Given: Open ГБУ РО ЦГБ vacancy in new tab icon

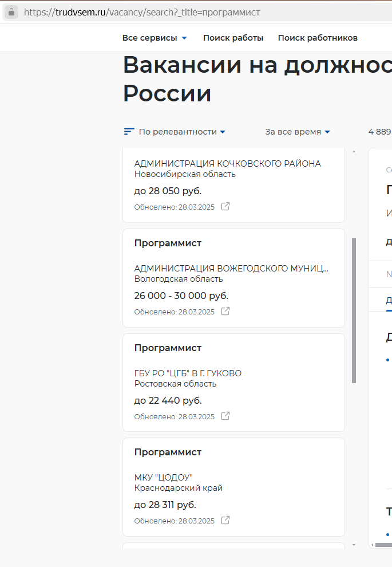Looking at the screenshot, I should point(225,416).
